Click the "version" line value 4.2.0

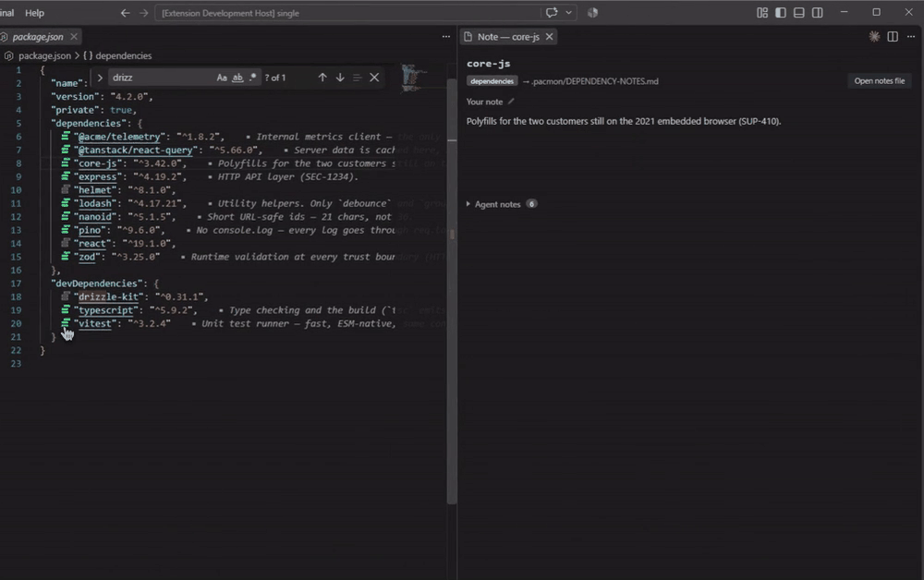[131, 97]
